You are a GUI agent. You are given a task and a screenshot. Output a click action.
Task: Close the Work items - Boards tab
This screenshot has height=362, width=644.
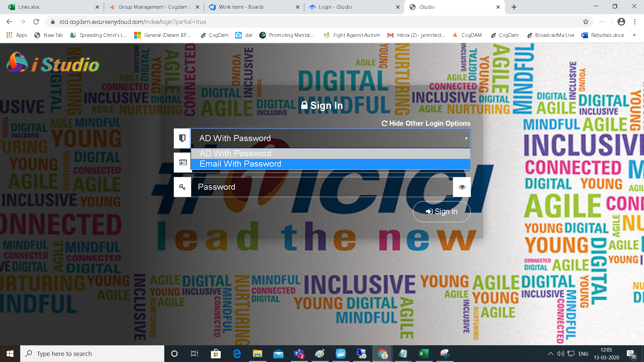(x=298, y=7)
